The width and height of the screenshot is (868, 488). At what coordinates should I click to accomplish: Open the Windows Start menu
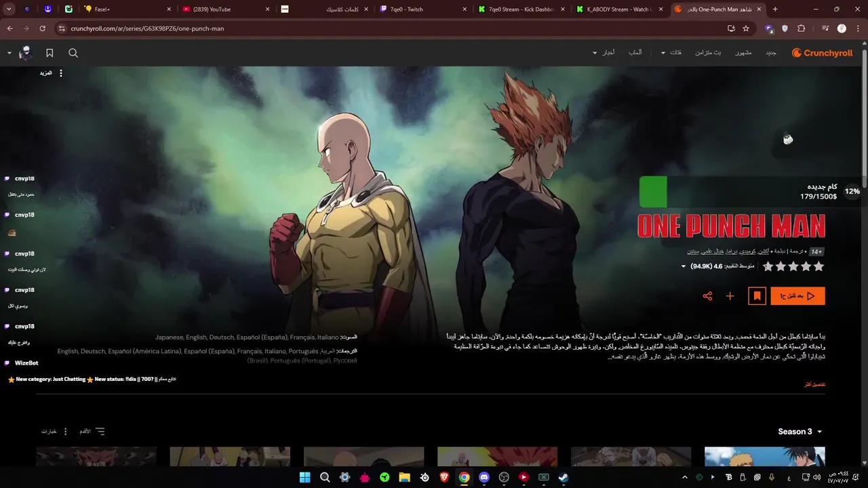tap(304, 477)
